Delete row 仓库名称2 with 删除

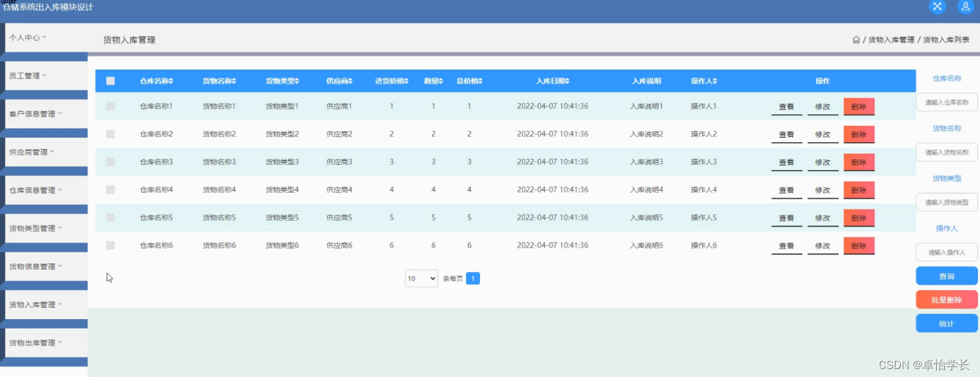pyautogui.click(x=859, y=134)
